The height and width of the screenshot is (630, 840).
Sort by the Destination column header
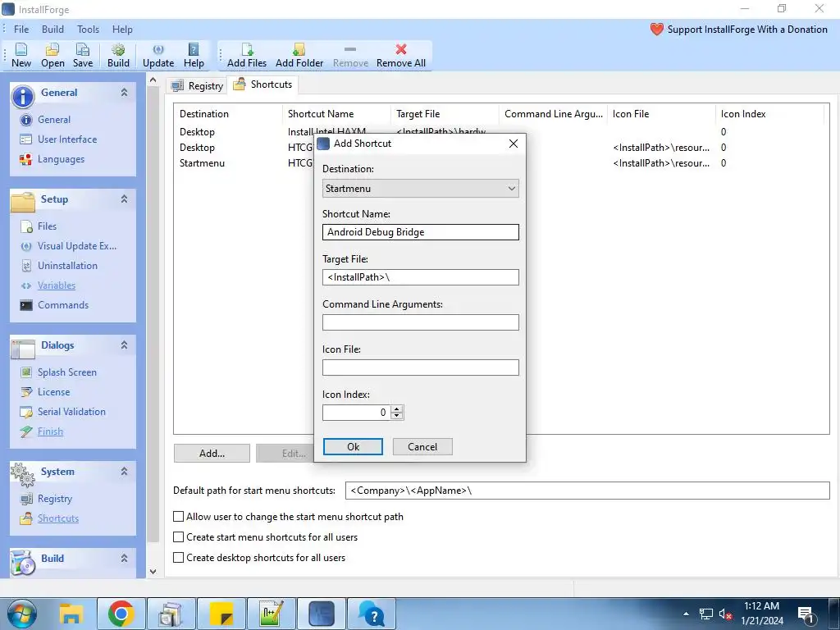tap(228, 113)
